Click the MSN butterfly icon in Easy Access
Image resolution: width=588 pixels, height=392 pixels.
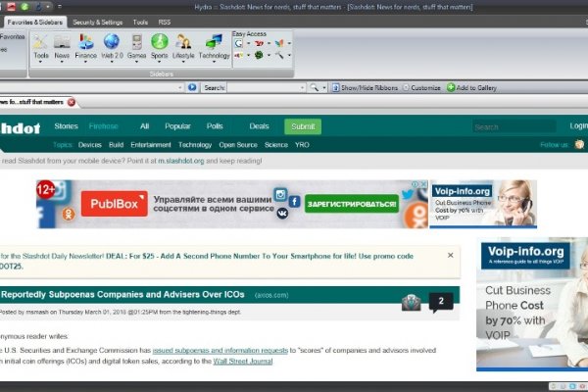279,43
